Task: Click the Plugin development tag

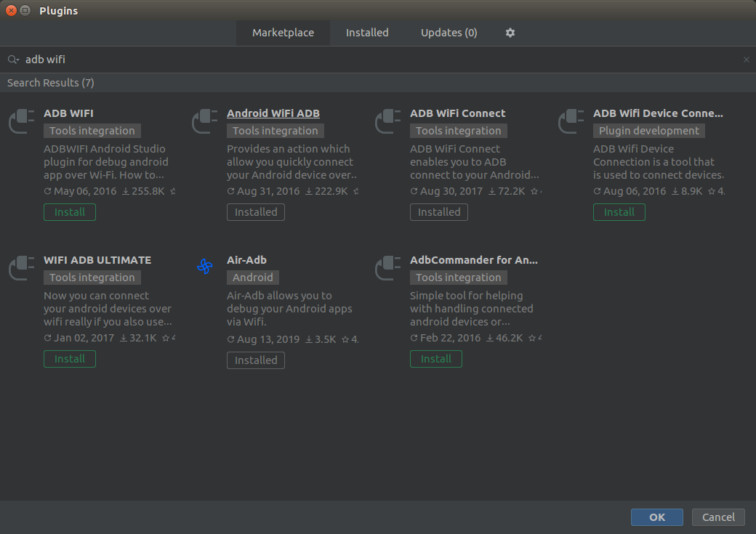Action: [649, 131]
